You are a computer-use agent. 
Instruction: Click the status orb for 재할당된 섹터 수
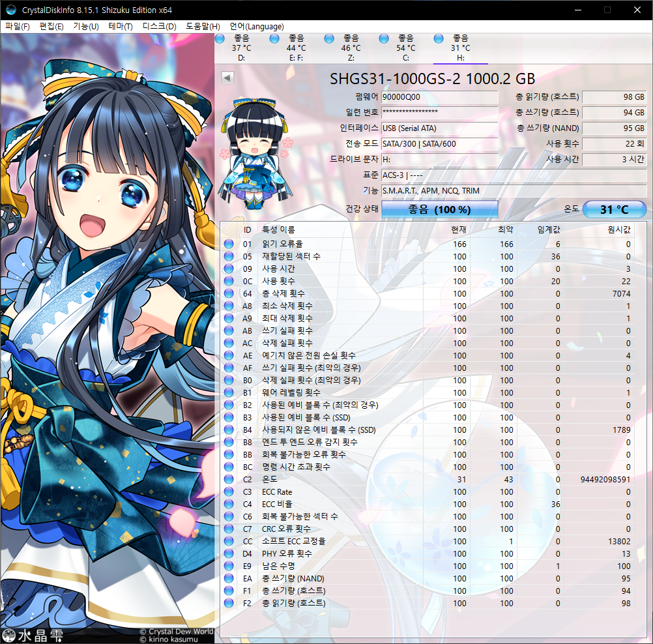(x=229, y=256)
